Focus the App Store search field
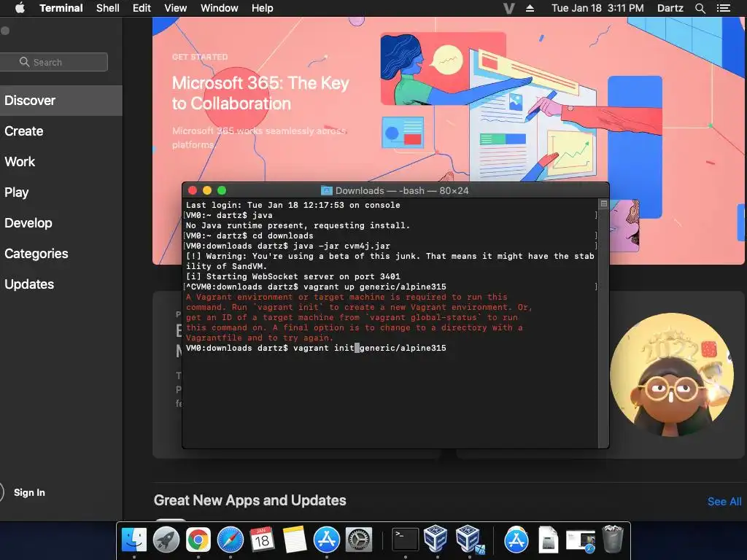Screen dimensions: 747x560 (53, 62)
